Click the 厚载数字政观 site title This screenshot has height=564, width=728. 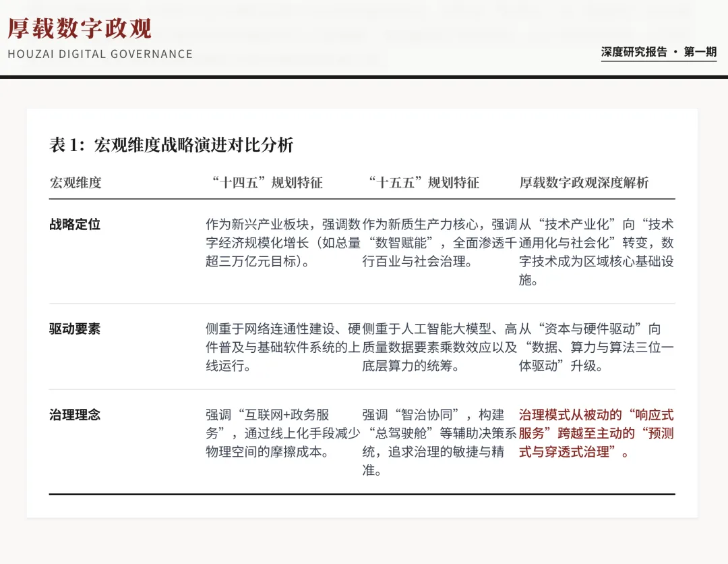click(80, 28)
